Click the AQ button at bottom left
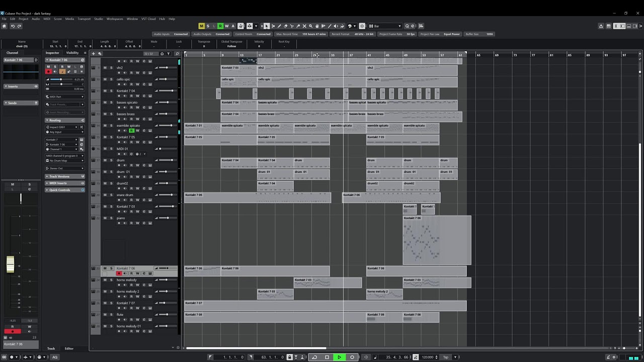This screenshot has width=644, height=362. pyautogui.click(x=55, y=357)
